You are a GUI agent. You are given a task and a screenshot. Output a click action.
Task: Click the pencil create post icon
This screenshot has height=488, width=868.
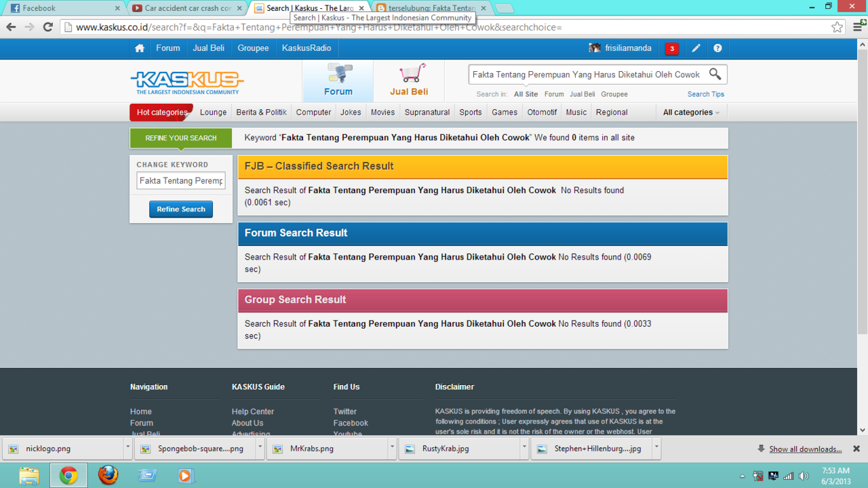click(x=696, y=48)
